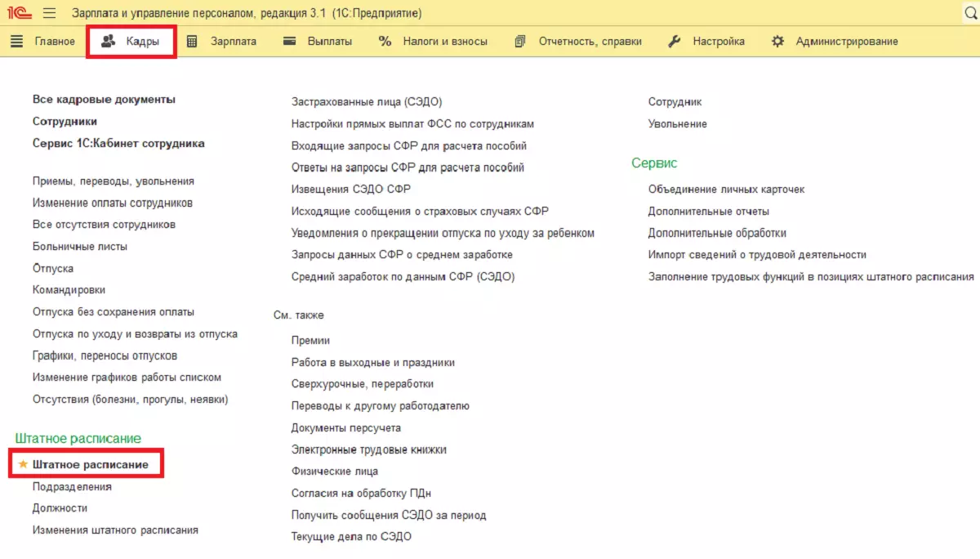Open the Кадры section
The width and height of the screenshot is (980, 559).
click(x=143, y=41)
